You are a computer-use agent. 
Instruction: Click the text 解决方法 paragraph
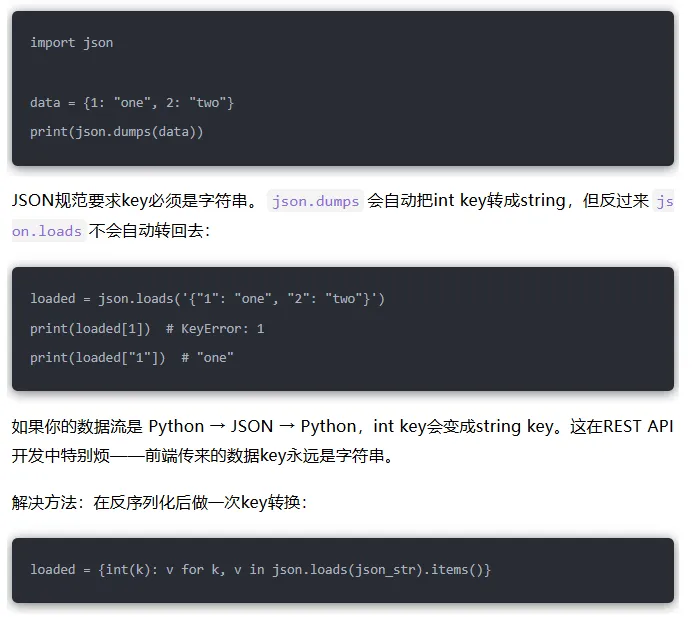159,502
